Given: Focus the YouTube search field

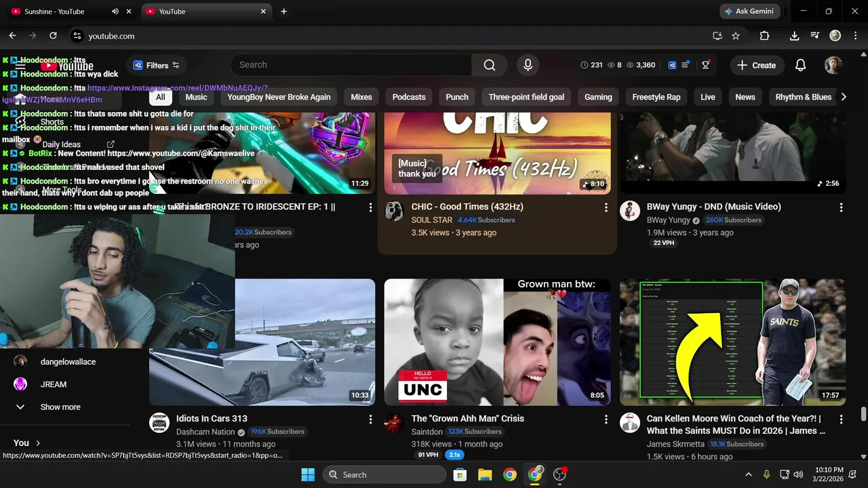Looking at the screenshot, I should tap(351, 65).
